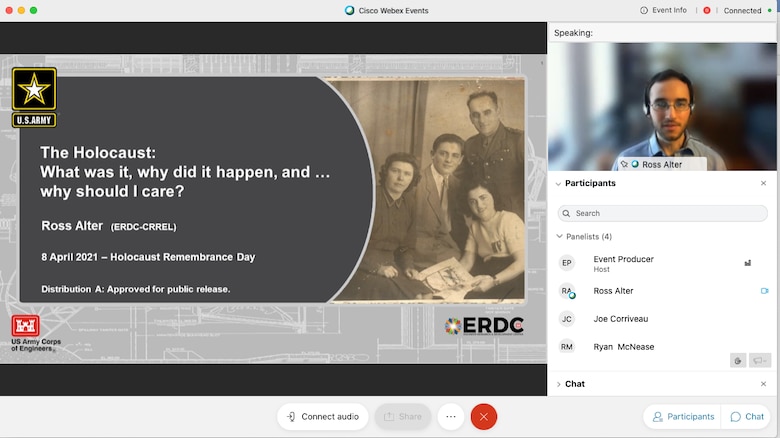Click the Army Corps of Engineers castle logo
Screen dimensions: 780x438
click(25, 326)
